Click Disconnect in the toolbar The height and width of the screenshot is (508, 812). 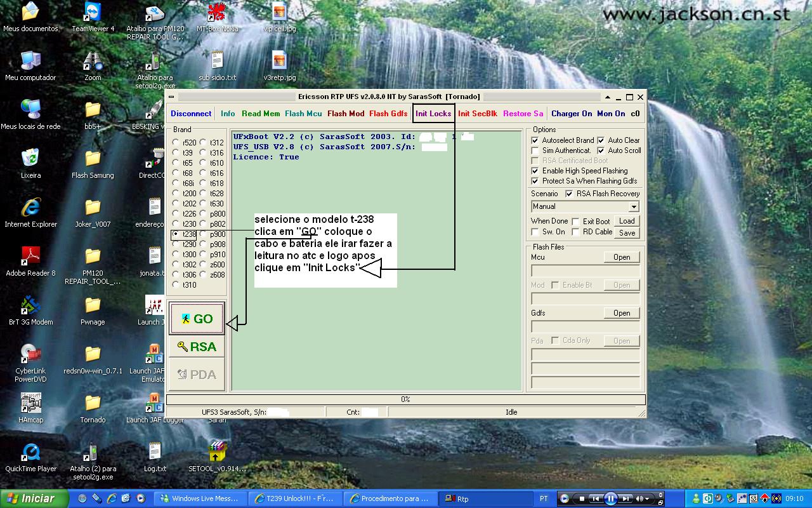click(191, 114)
